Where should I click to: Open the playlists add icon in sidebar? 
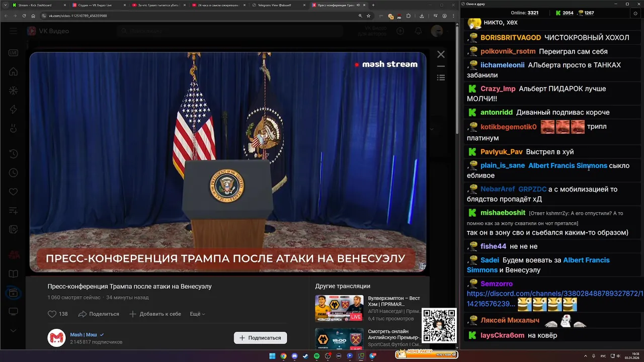[13, 211]
